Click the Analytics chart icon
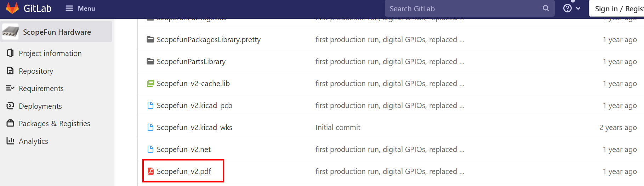The width and height of the screenshot is (644, 186). point(10,141)
